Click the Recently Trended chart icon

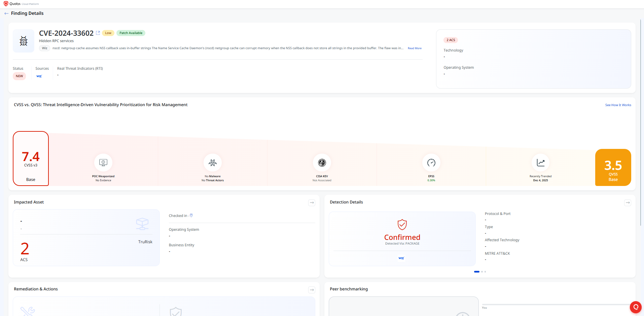click(540, 163)
